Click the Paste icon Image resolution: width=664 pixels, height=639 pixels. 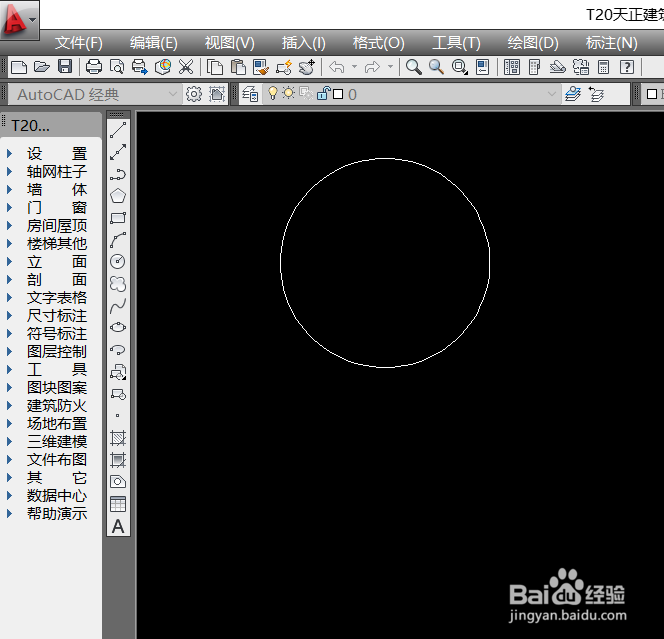238,67
